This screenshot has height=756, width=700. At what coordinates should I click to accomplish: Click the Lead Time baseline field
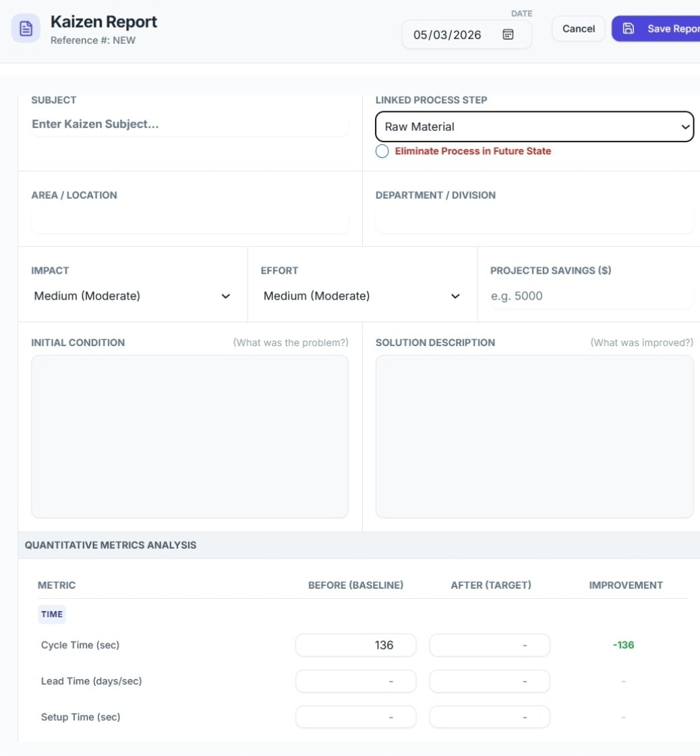pos(355,681)
